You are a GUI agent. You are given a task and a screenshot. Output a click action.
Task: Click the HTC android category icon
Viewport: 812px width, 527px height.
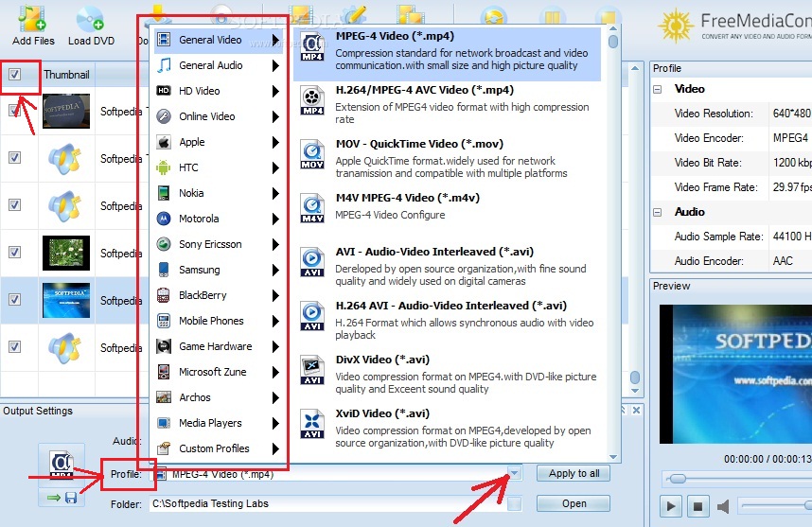(x=164, y=167)
